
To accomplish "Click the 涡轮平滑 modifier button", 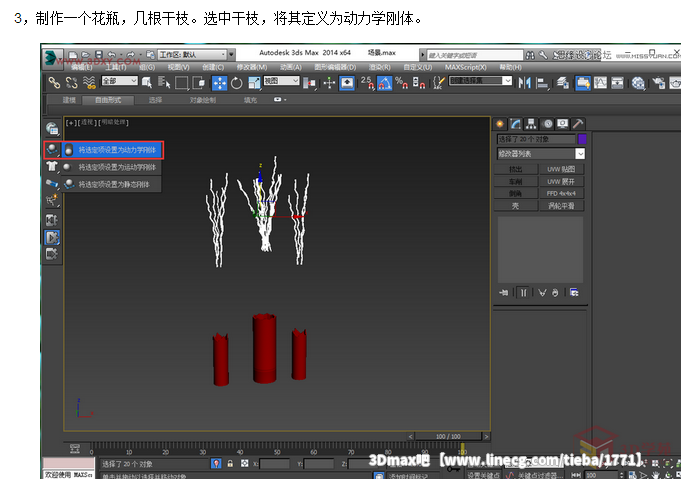I will 561,206.
